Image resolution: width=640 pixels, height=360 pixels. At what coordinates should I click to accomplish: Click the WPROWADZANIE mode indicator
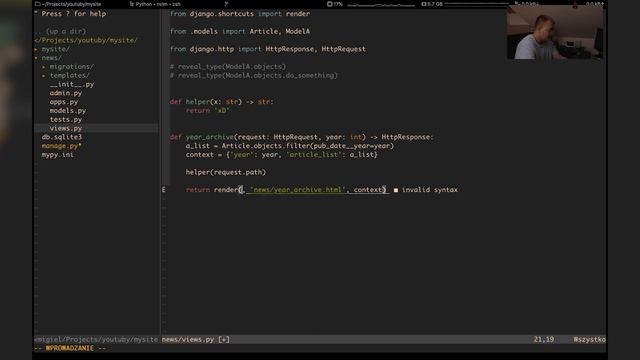click(69, 348)
